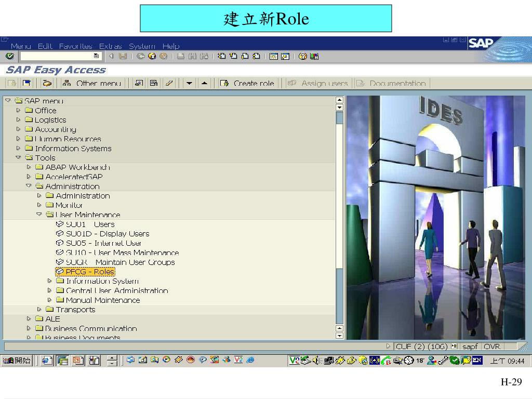Screen dimensions: 532x399
Task: Click the Documentation button
Action: point(392,83)
